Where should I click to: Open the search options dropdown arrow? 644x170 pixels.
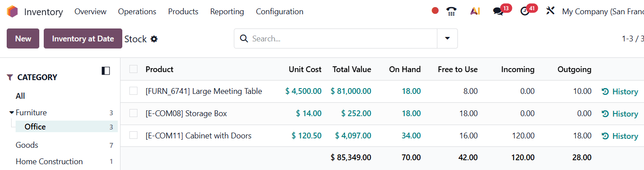(447, 39)
